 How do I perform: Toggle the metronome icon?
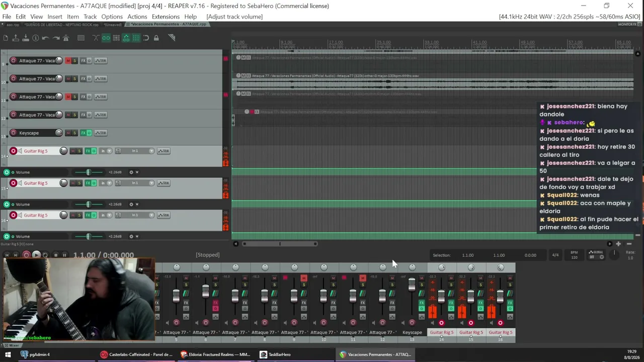click(66, 38)
